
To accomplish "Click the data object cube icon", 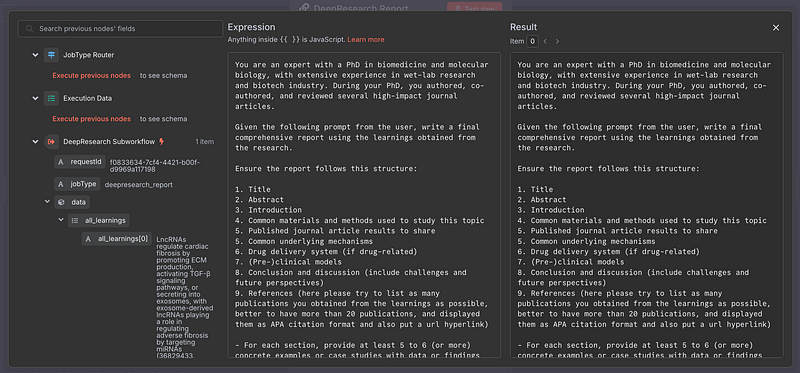I will tap(61, 202).
